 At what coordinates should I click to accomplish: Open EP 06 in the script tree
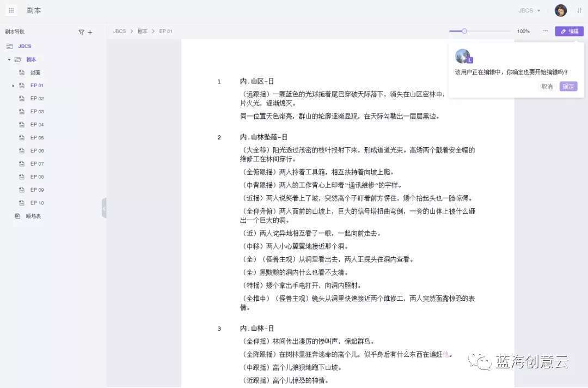point(37,150)
